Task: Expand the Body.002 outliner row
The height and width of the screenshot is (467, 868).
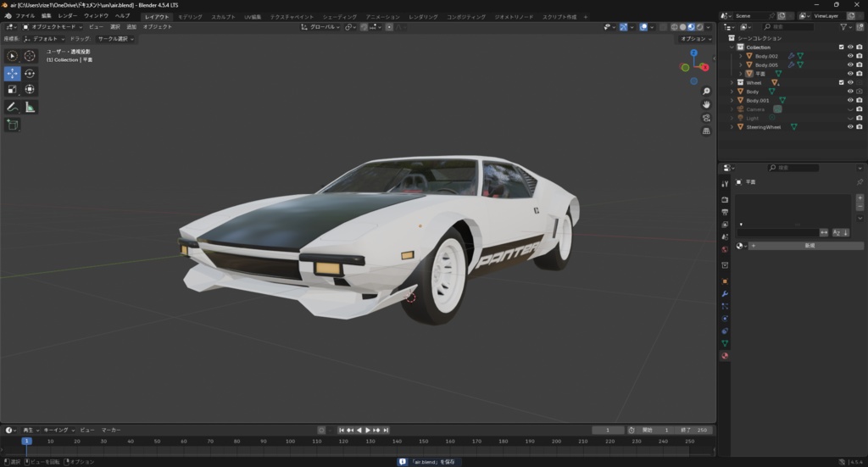Action: tap(741, 56)
